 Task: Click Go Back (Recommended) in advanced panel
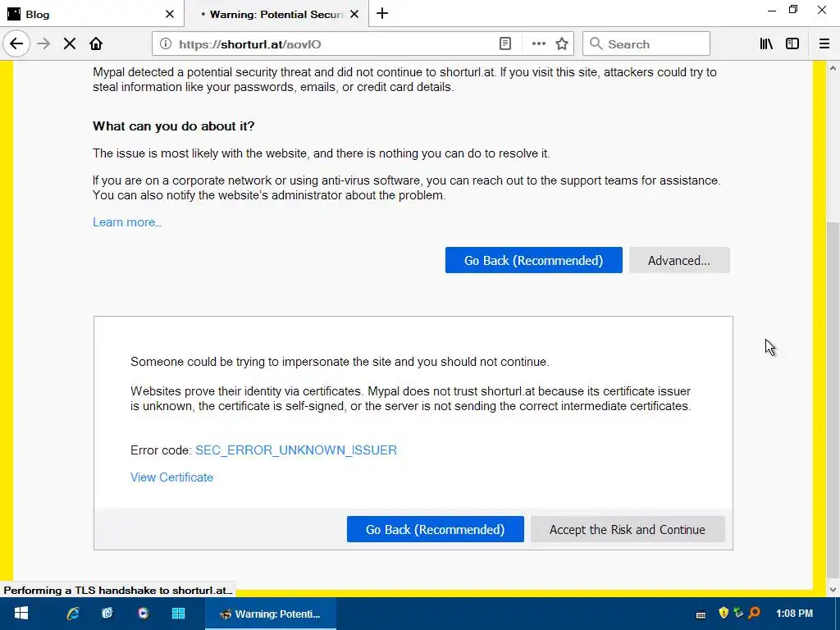coord(435,529)
